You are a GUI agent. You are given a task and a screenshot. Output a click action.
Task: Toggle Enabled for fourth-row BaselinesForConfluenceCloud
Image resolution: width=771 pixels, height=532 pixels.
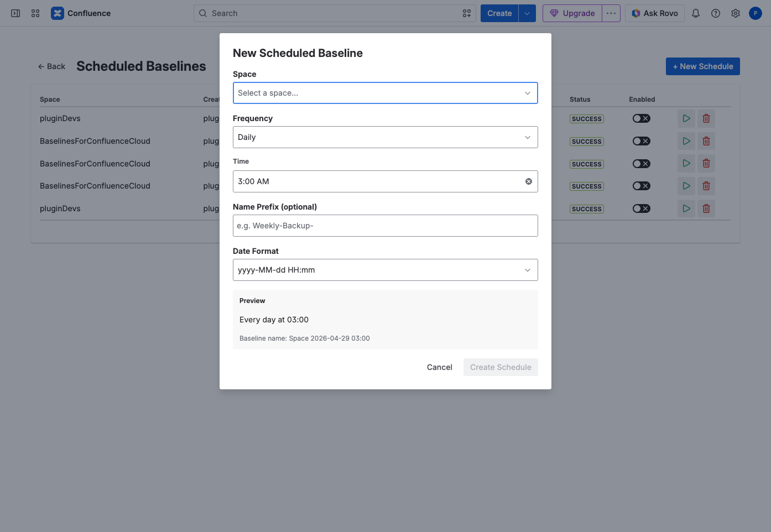coord(642,186)
